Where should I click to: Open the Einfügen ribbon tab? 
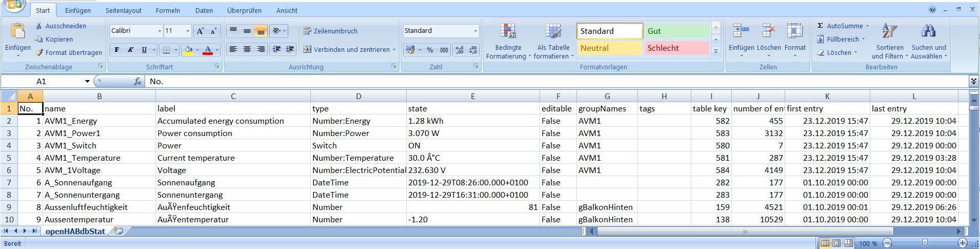coord(78,10)
